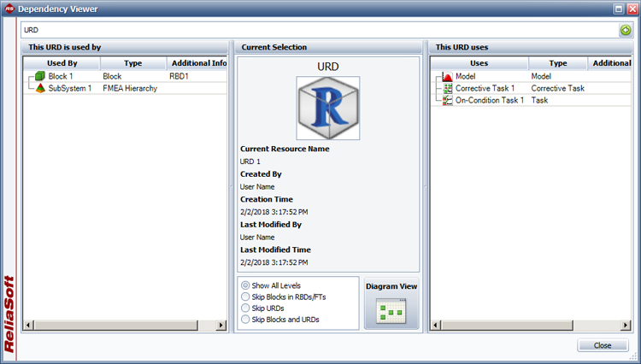The width and height of the screenshot is (641, 364).
Task: Sort by the Uses column header
Action: coord(479,63)
